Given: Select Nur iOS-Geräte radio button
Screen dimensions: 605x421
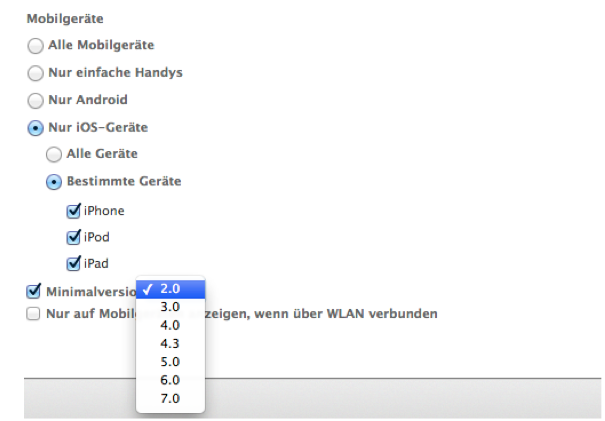Looking at the screenshot, I should pos(35,128).
